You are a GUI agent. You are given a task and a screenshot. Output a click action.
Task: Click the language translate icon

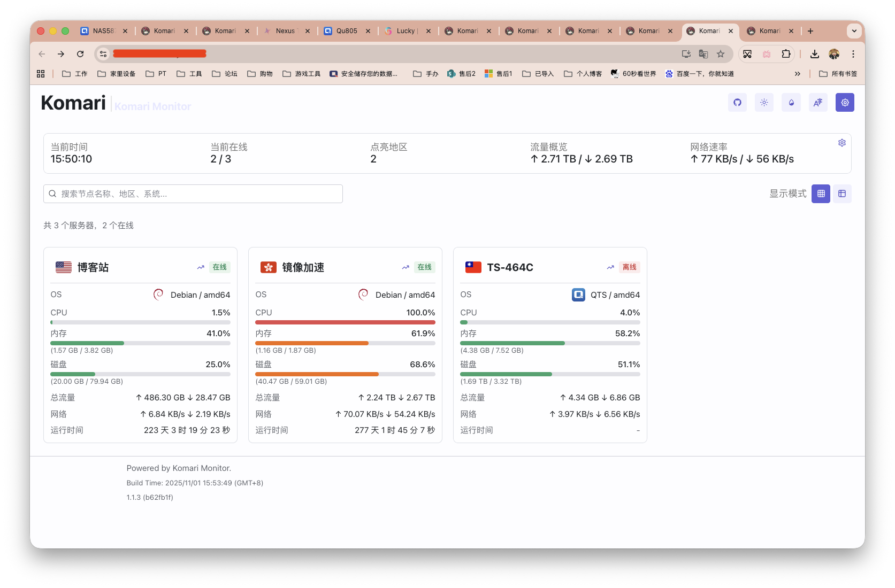pos(818,103)
